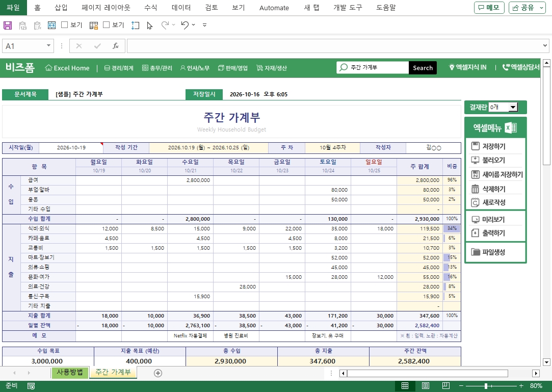Click the 출력하기 print icon
Screen dimensions: 552x392
475,233
